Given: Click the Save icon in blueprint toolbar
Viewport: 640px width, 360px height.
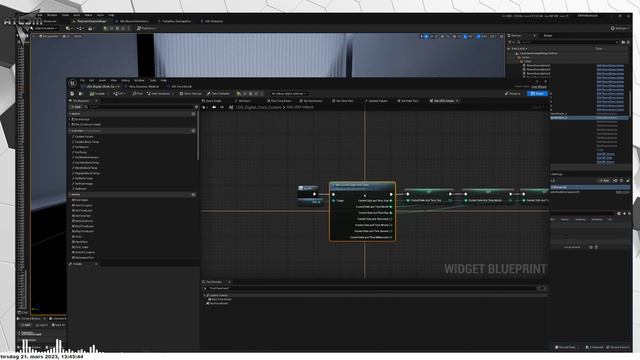Looking at the screenshot, I should (x=73, y=93).
